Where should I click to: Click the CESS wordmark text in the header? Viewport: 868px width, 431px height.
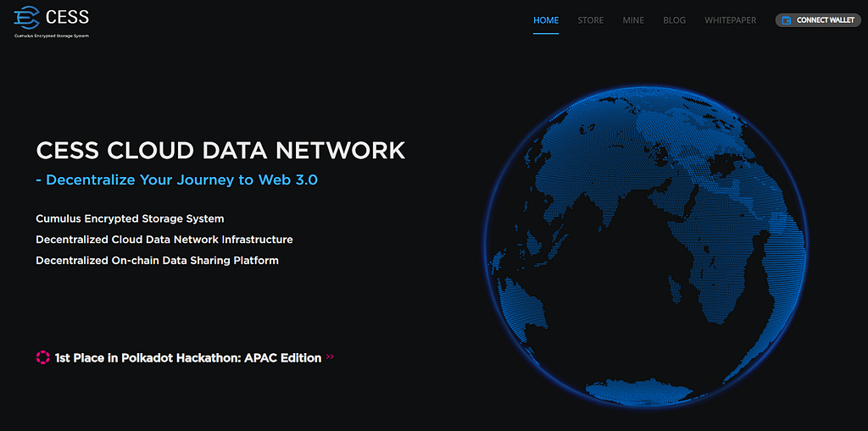(68, 17)
